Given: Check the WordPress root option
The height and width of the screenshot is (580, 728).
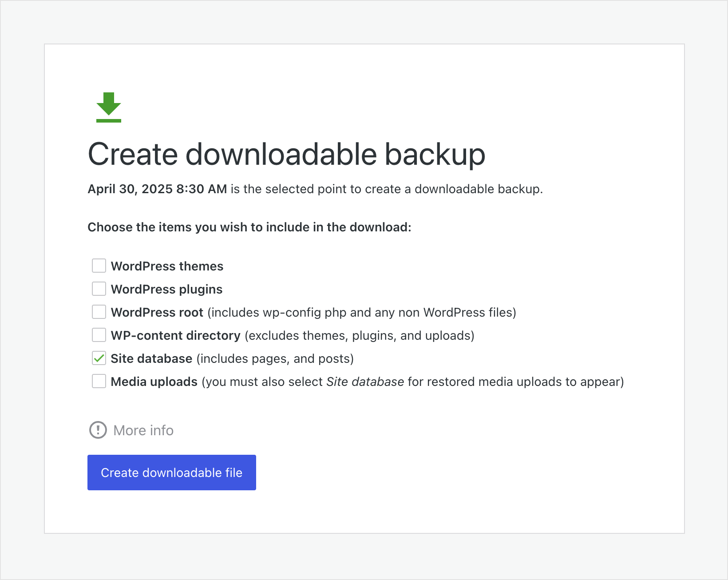Looking at the screenshot, I should tap(99, 312).
